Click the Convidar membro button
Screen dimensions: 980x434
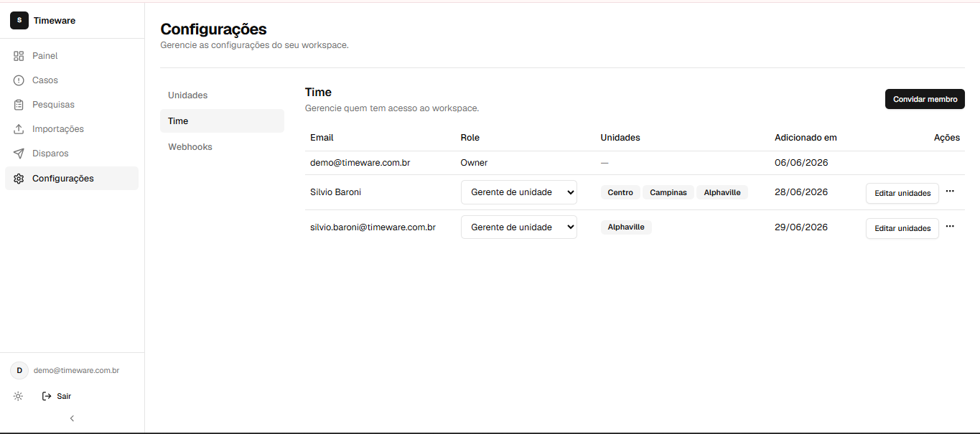click(x=925, y=99)
